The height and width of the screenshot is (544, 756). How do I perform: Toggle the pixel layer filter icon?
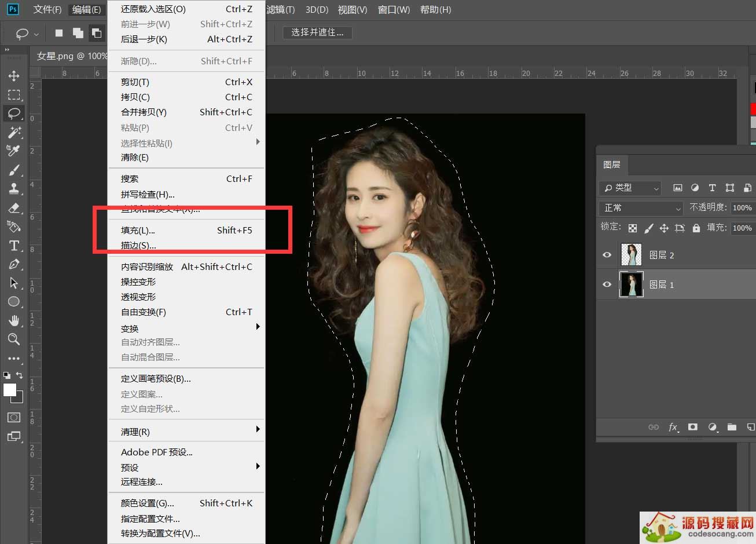(x=678, y=188)
